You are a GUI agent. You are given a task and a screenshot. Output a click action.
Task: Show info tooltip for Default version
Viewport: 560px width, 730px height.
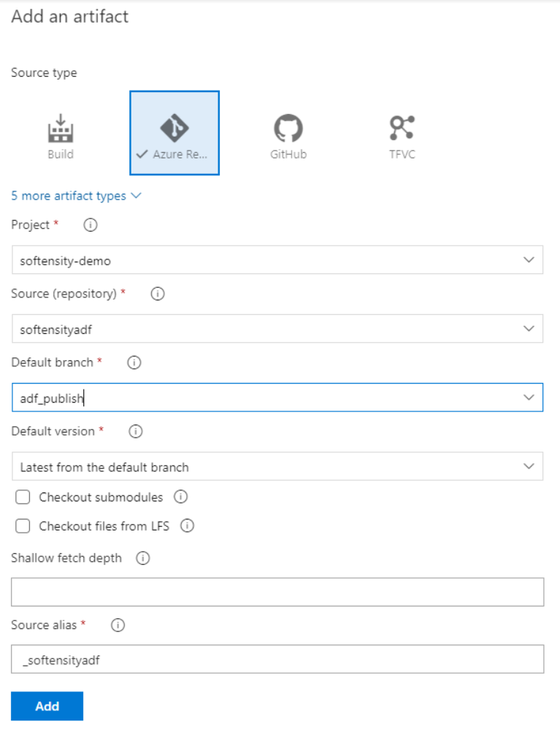point(135,431)
